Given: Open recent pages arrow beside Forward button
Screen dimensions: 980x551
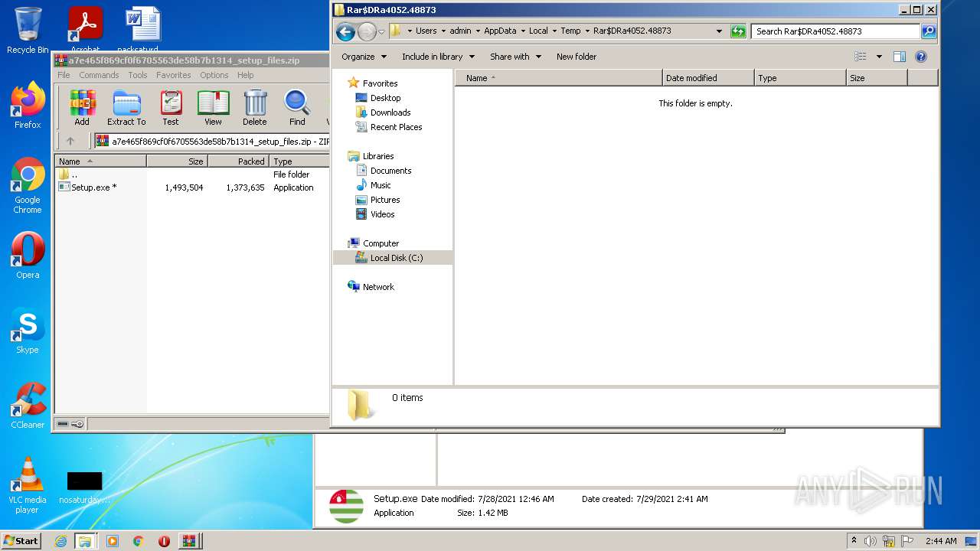Looking at the screenshot, I should 381,31.
